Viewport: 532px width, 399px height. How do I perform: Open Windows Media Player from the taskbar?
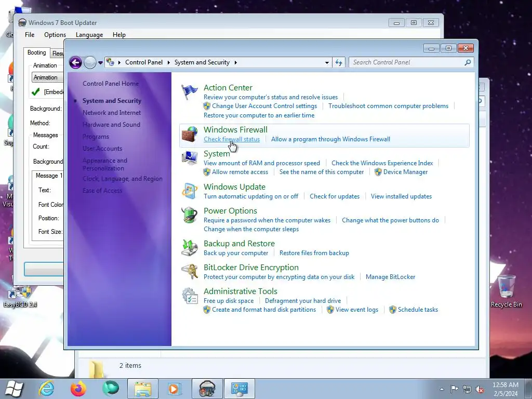(175, 389)
